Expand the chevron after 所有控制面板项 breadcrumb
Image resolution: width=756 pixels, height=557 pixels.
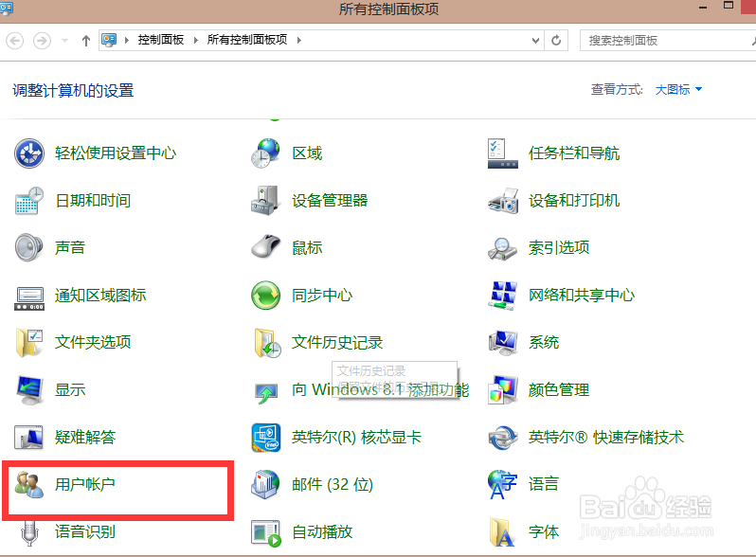299,40
